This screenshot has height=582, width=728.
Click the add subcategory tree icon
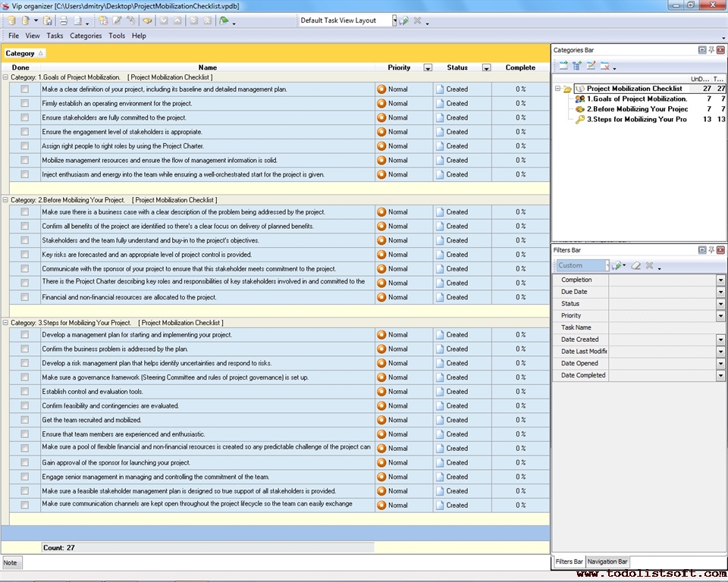[577, 66]
